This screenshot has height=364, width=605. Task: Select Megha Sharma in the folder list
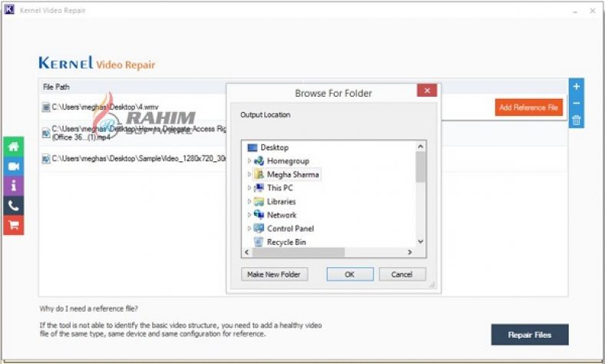pyautogui.click(x=293, y=174)
